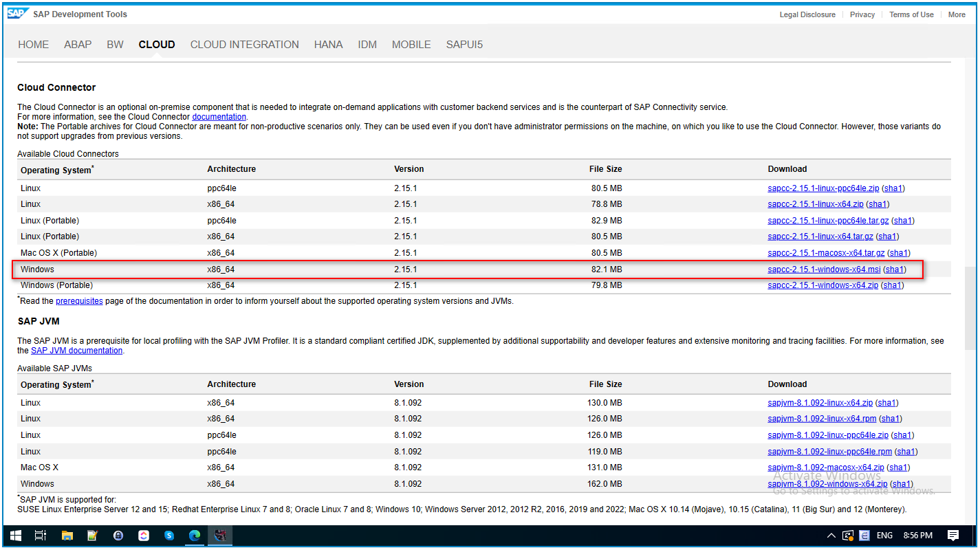The width and height of the screenshot is (980, 550).
Task: Open the More menu in the top bar
Action: 957,14
